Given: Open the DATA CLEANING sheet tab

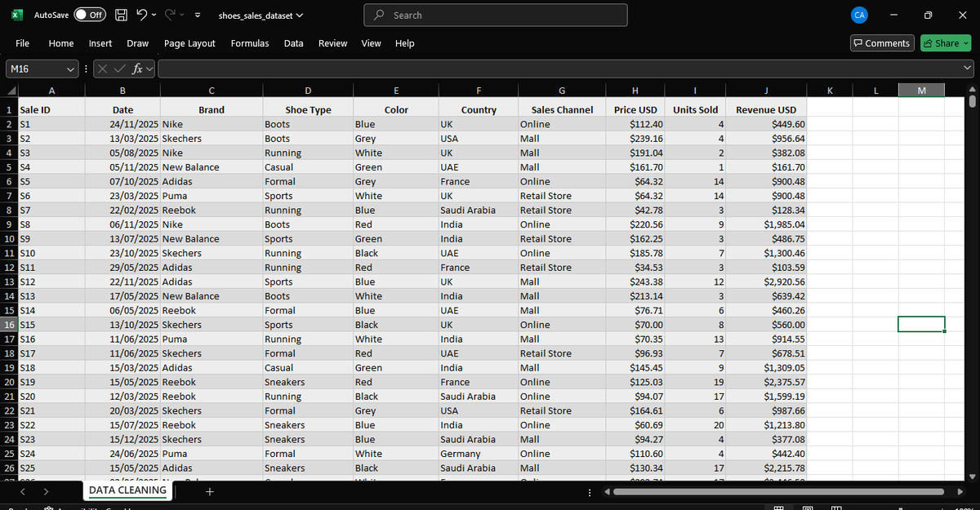Looking at the screenshot, I should pos(127,490).
